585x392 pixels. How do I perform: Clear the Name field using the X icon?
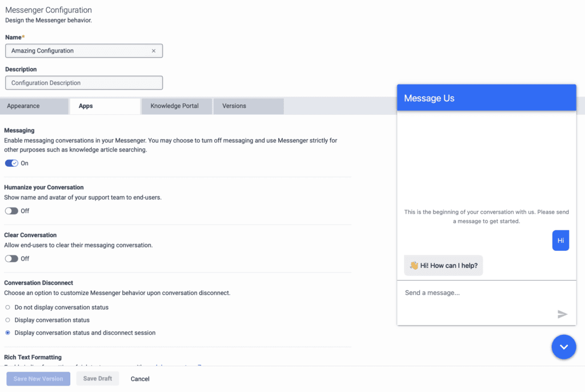pos(153,50)
